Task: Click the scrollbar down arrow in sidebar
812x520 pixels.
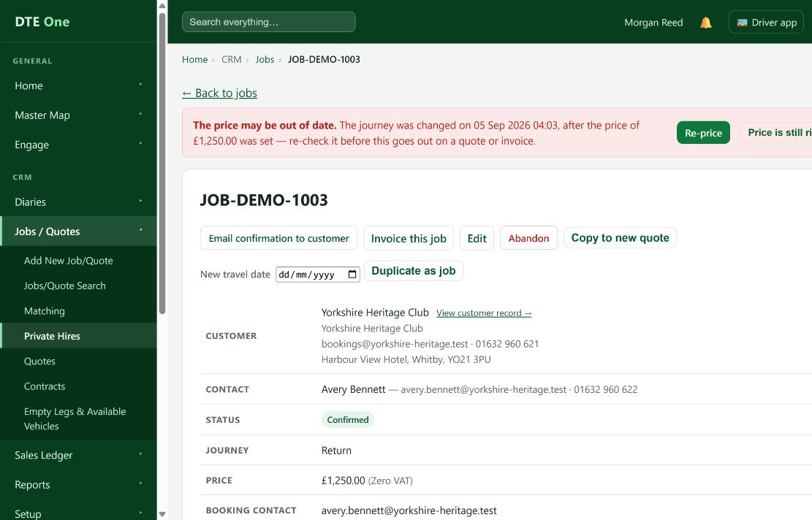Action: (x=162, y=514)
